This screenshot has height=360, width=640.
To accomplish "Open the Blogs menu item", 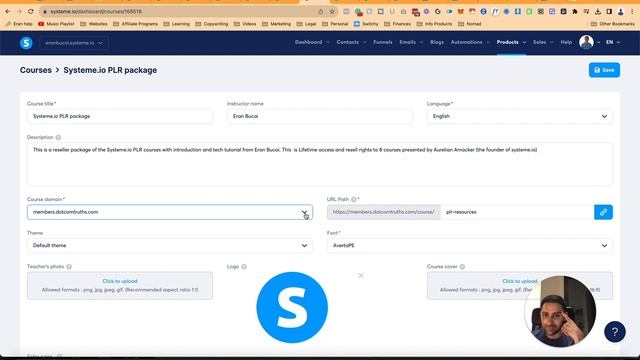I will [x=437, y=42].
